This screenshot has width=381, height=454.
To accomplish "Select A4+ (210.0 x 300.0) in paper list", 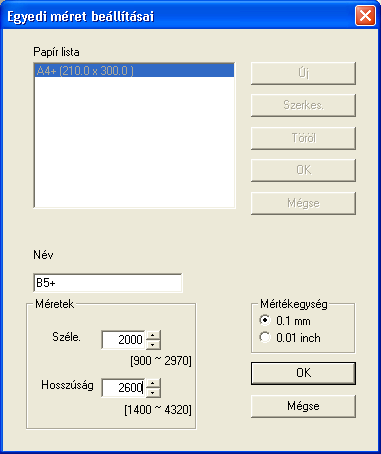I will (134, 71).
